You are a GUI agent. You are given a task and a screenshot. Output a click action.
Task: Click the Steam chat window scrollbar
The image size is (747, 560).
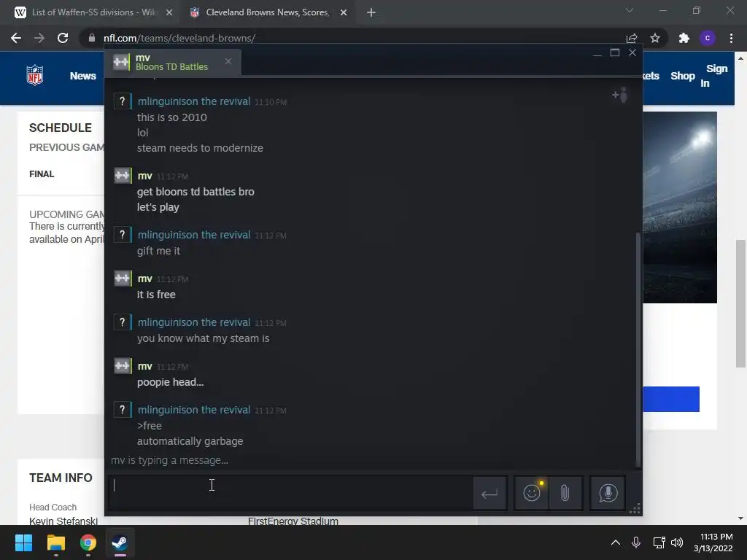point(638,350)
